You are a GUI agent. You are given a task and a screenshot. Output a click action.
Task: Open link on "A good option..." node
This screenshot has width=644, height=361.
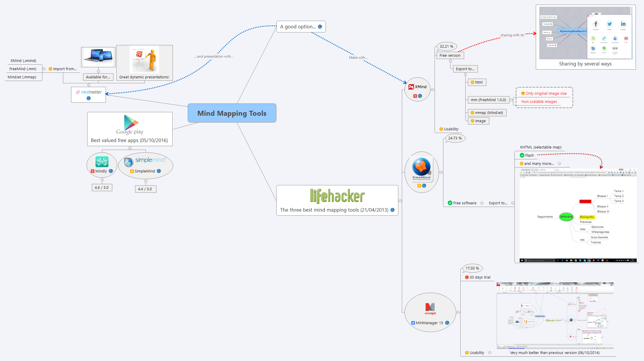[x=320, y=27]
